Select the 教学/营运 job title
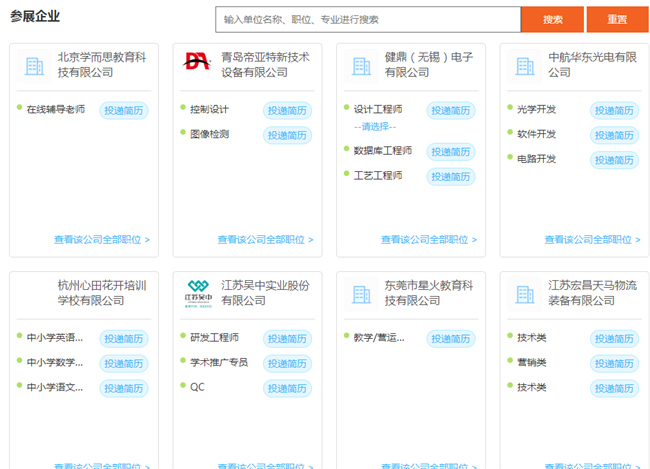 tap(379, 338)
